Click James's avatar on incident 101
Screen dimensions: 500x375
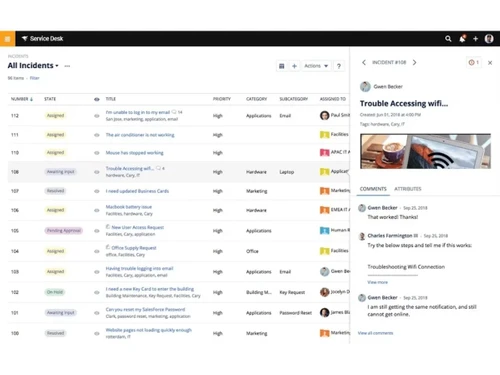coord(324,313)
